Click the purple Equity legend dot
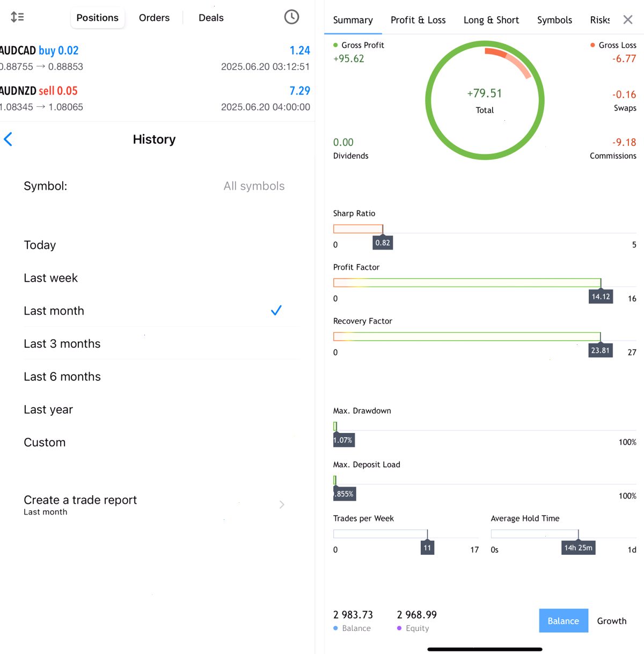644x654 pixels. (399, 628)
